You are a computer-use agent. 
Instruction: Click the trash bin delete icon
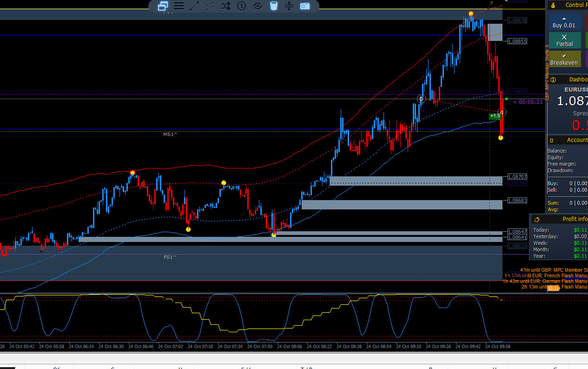tap(274, 6)
